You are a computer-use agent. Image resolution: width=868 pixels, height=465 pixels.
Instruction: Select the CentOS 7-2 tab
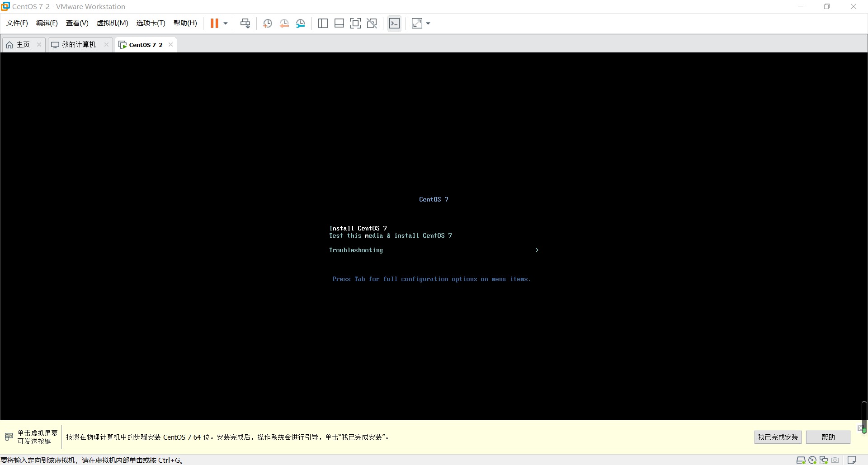tap(146, 45)
